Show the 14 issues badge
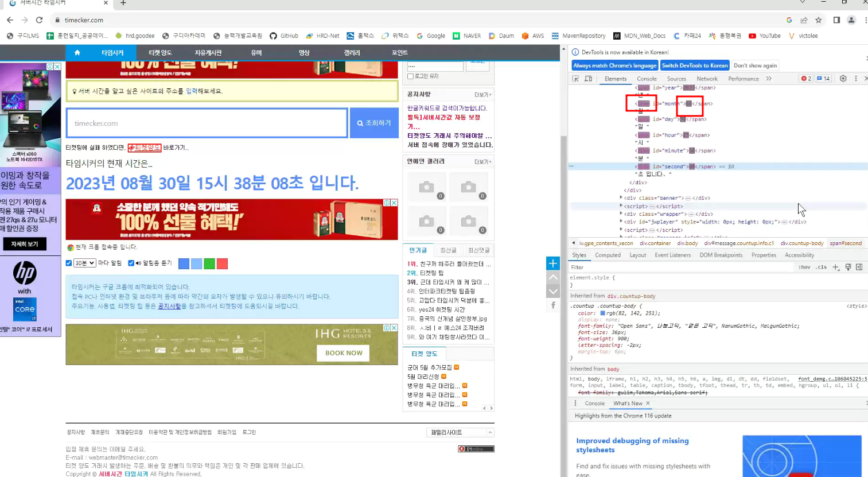This screenshot has height=477, width=868. pyautogui.click(x=823, y=79)
